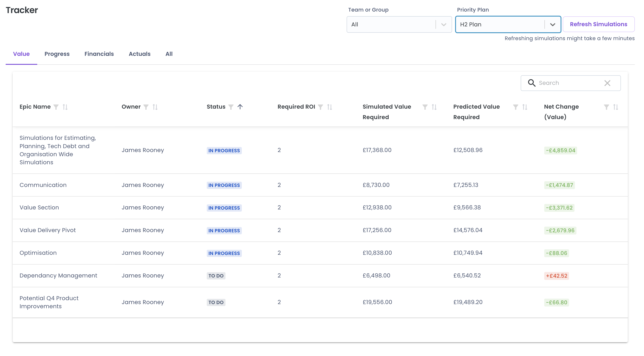Viewport: 644px width, 356px height.
Task: Filter the Status column
Action: point(231,107)
